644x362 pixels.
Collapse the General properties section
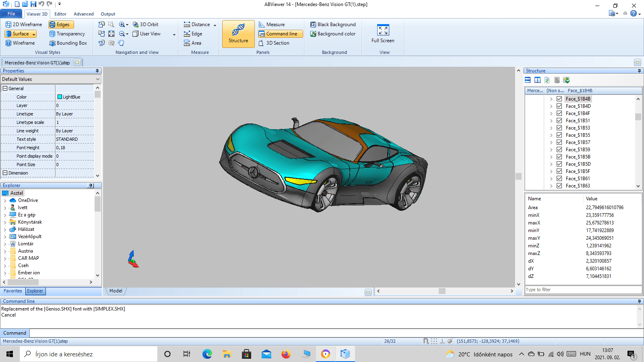5,88
